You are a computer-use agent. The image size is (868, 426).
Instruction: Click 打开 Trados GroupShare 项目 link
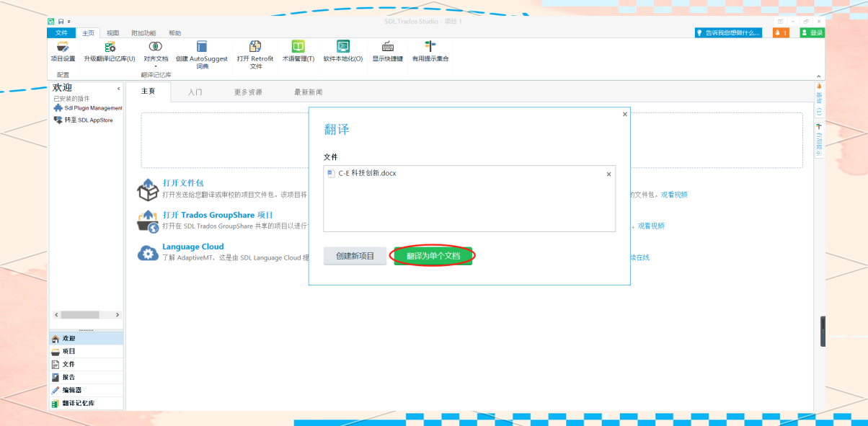tap(218, 215)
